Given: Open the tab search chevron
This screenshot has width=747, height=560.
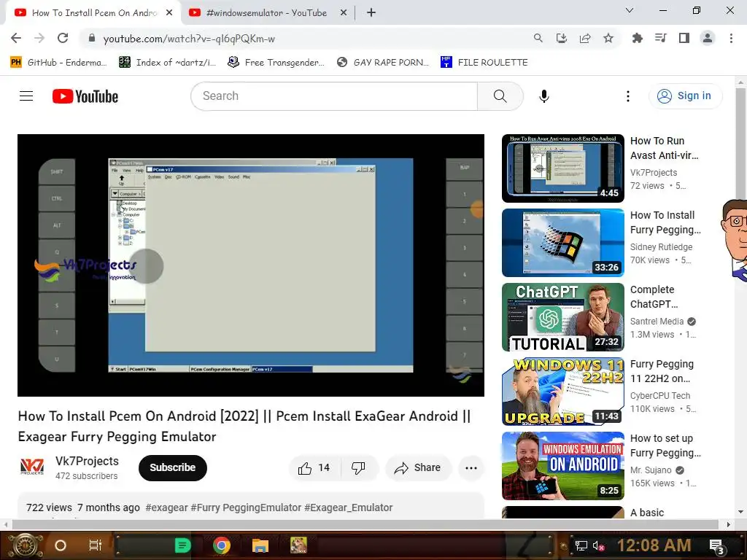Looking at the screenshot, I should click(x=630, y=10).
